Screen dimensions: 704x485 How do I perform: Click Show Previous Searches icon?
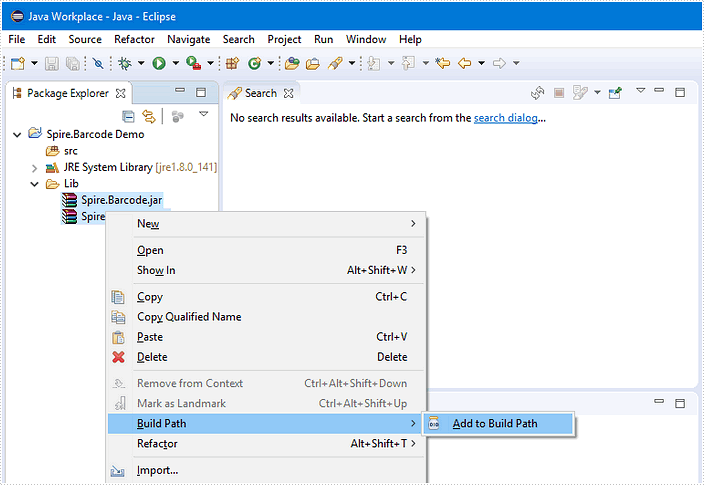point(581,93)
